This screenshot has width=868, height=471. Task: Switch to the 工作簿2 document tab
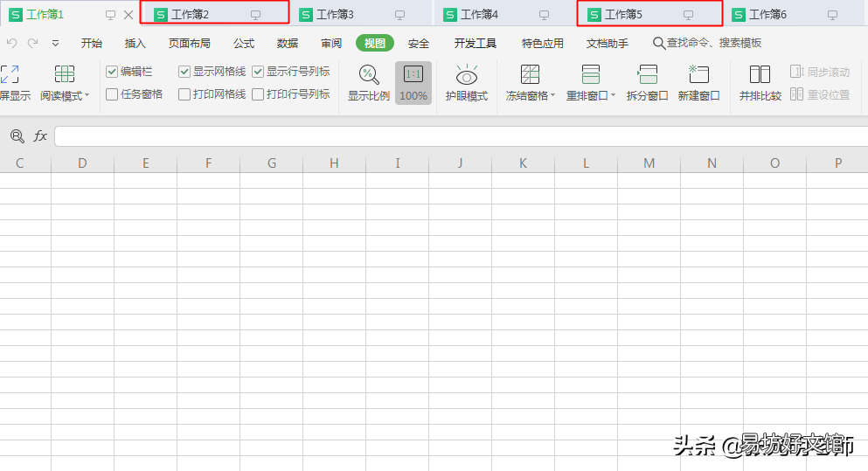tap(213, 14)
